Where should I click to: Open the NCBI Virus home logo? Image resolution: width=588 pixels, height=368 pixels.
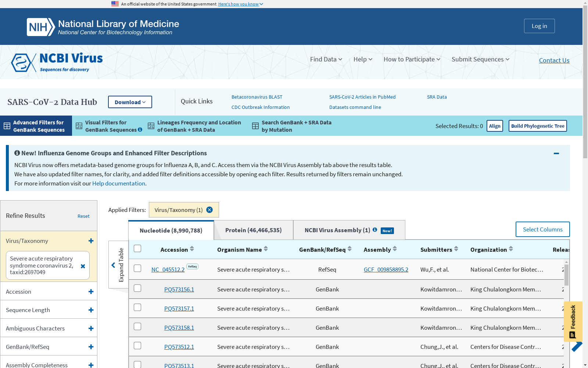[x=57, y=62]
